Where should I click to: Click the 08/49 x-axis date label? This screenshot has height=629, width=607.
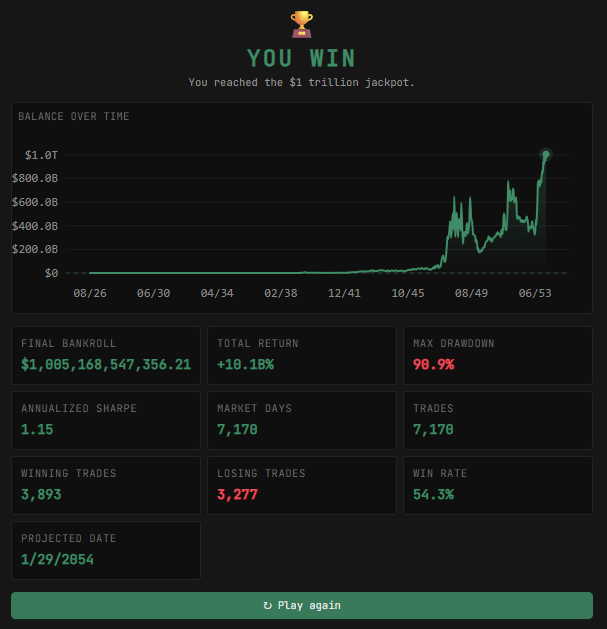click(x=471, y=293)
